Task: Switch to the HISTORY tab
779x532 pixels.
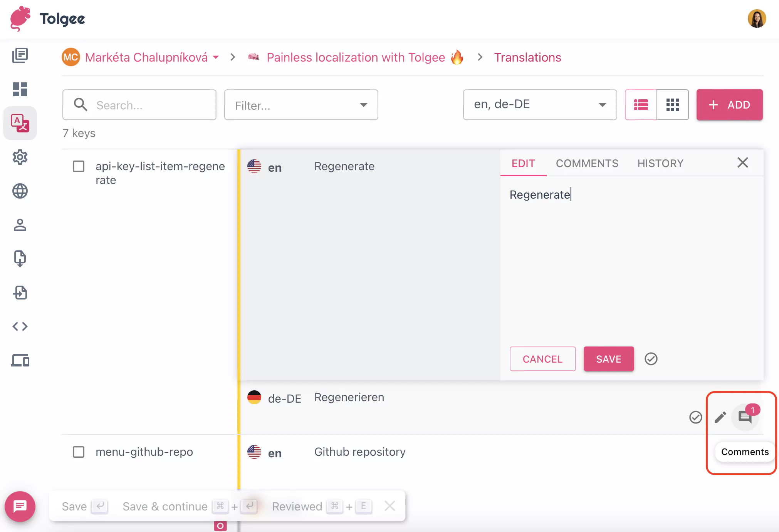Action: click(660, 163)
